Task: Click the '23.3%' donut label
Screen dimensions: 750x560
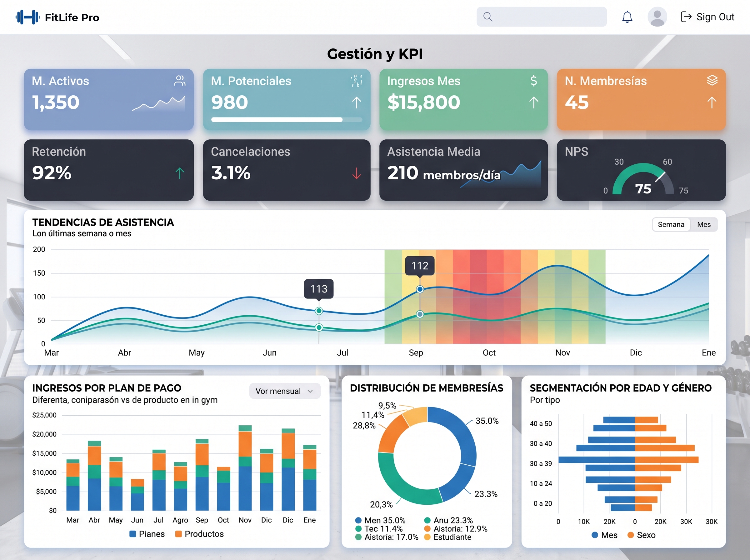Action: [486, 494]
